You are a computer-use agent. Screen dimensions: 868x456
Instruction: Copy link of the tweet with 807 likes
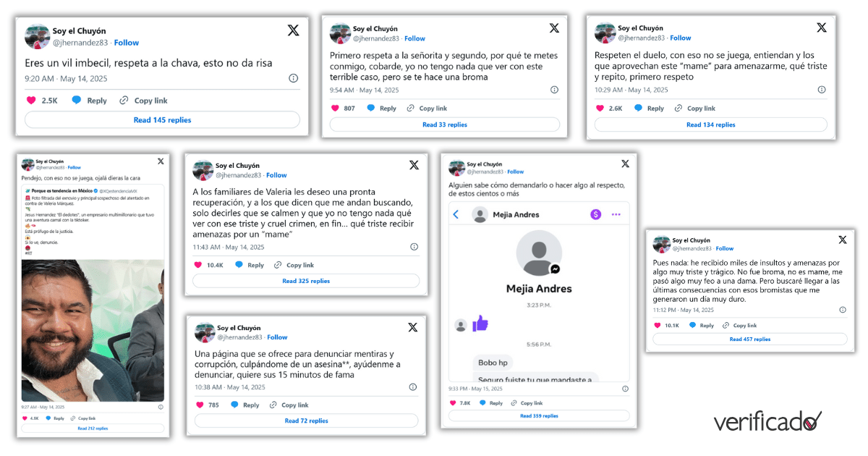(x=427, y=109)
